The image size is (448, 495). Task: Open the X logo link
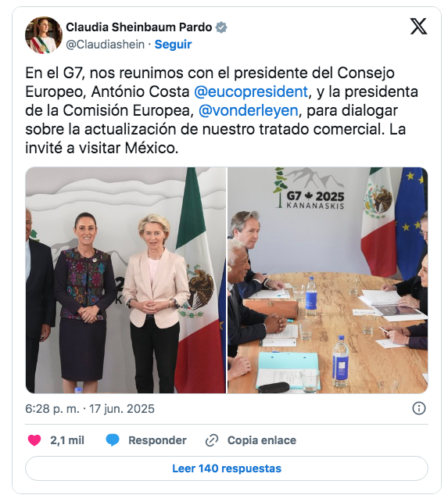coord(418,27)
